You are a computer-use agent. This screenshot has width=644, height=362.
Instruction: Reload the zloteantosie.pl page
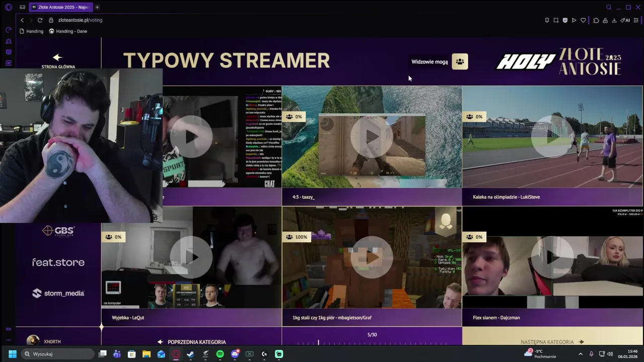pyautogui.click(x=40, y=20)
